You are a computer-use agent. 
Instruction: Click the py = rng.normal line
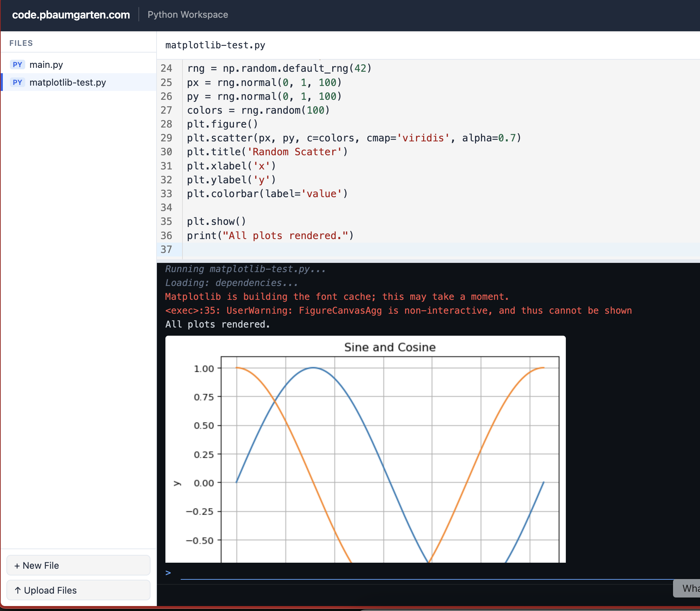(264, 96)
